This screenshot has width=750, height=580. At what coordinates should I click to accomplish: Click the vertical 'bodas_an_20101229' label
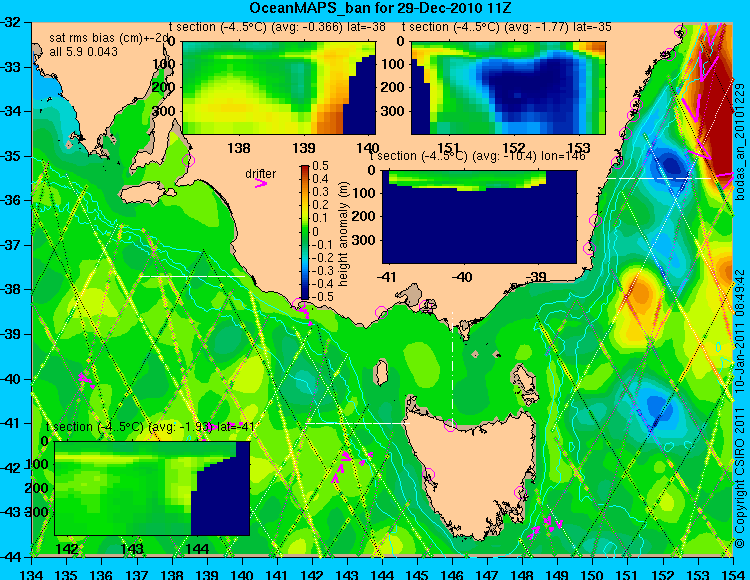(x=740, y=142)
